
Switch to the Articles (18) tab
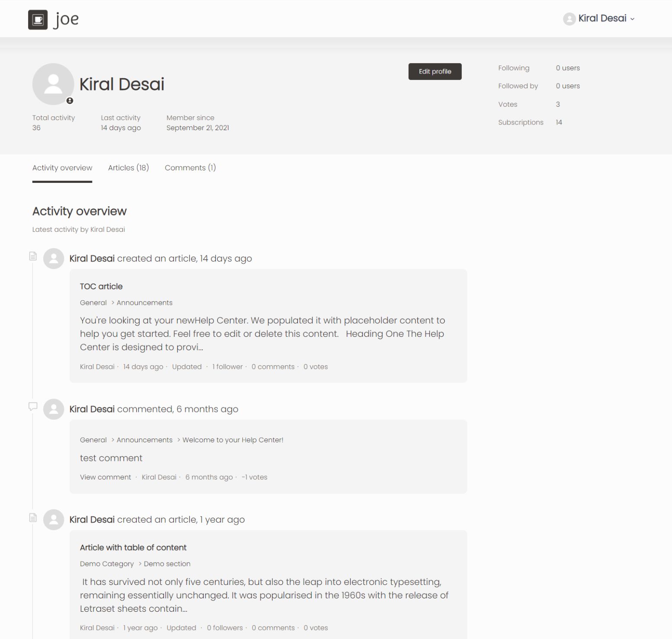click(128, 168)
